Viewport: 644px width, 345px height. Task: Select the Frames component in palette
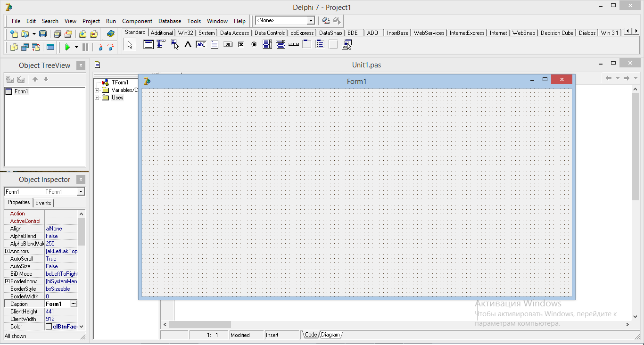coord(149,45)
